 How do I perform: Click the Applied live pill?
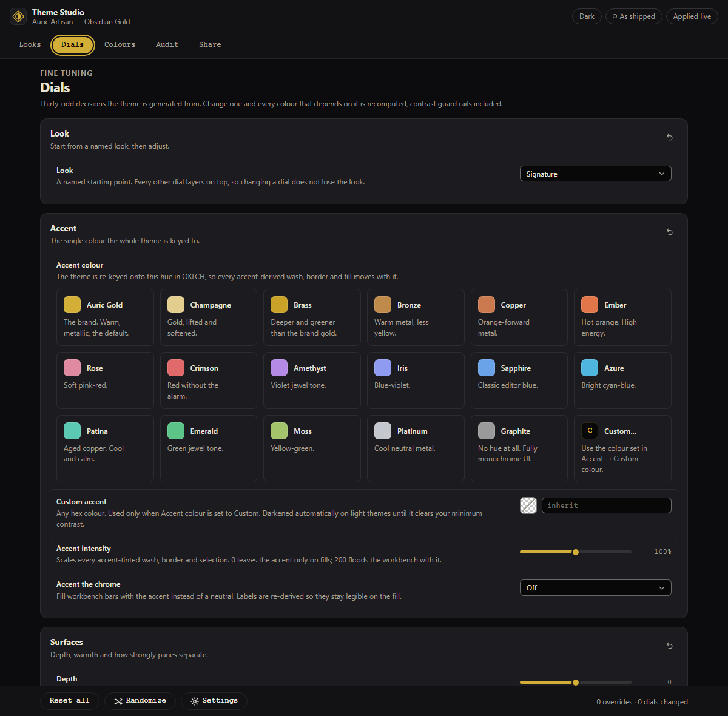692,16
